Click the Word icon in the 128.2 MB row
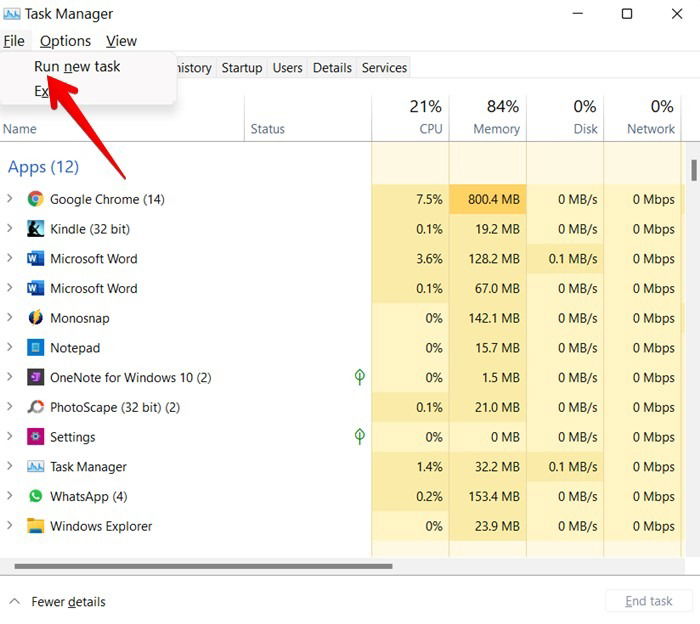Viewport: 700px width, 624px height. 35,258
